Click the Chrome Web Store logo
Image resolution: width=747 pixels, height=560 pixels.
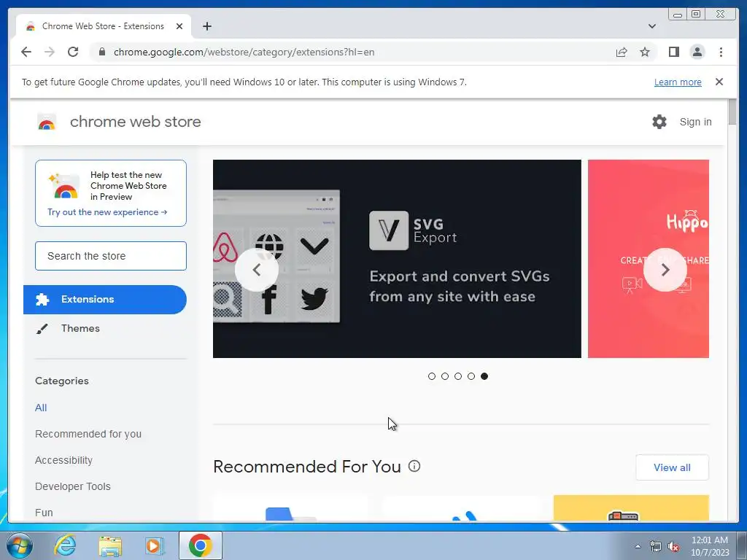47,122
